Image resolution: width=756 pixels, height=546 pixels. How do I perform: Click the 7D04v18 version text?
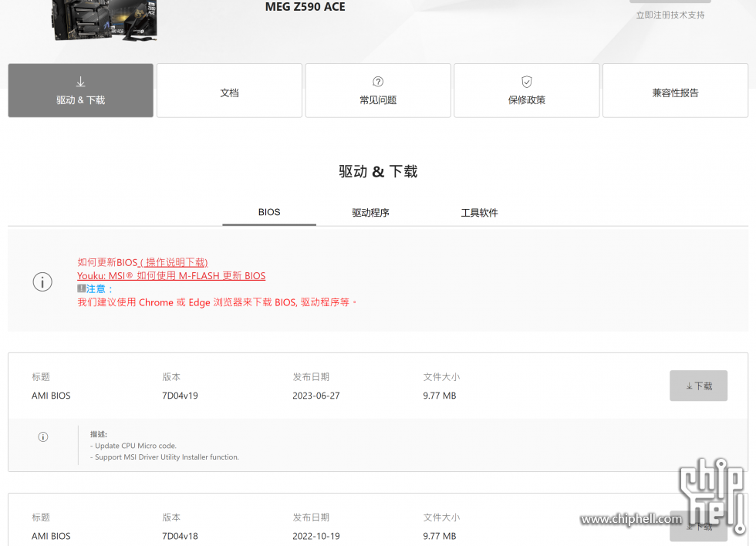(180, 536)
